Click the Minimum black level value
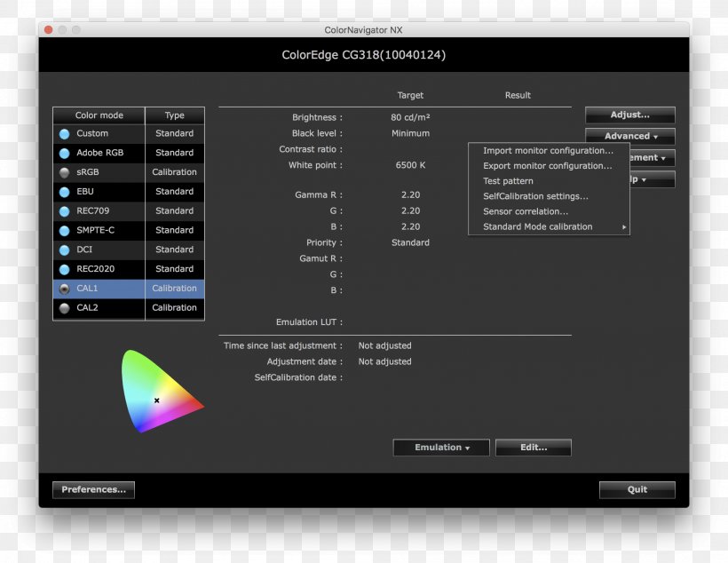This screenshot has width=728, height=563. pos(410,133)
